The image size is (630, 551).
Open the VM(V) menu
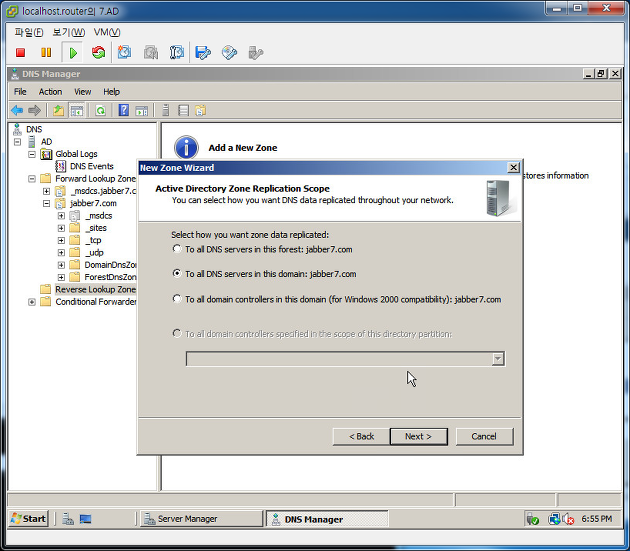coord(107,32)
